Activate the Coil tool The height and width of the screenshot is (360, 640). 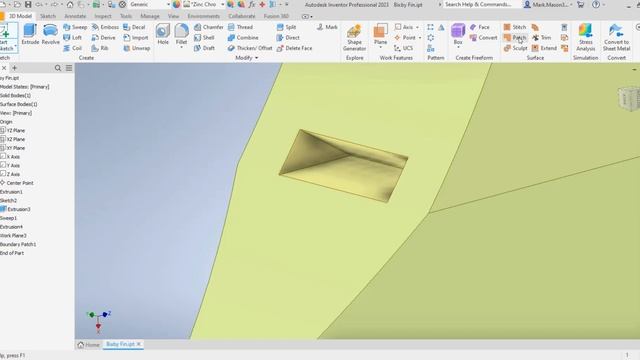[x=73, y=48]
